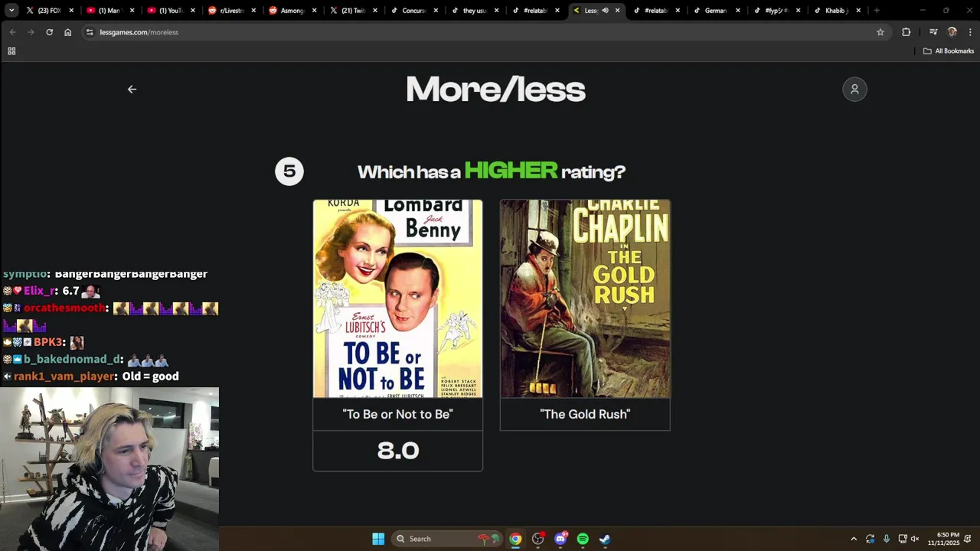This screenshot has width=980, height=551.
Task: Open OBS Studio from the taskbar
Action: (x=538, y=539)
